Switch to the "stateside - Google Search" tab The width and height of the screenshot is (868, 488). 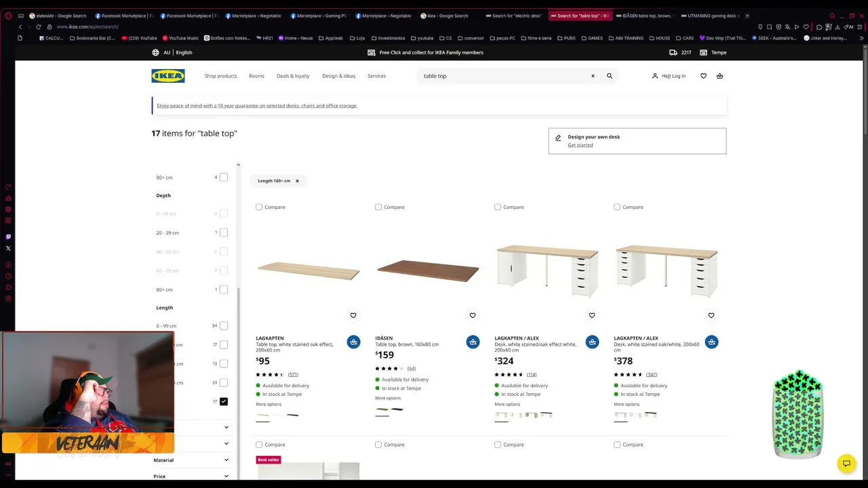58,16
